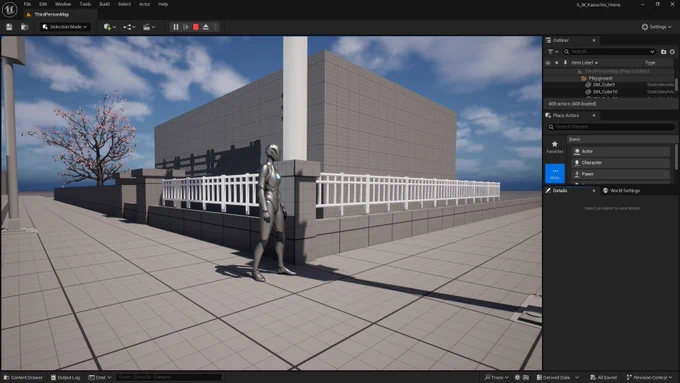
Task: Open the Content Drawer
Action: pos(23,377)
